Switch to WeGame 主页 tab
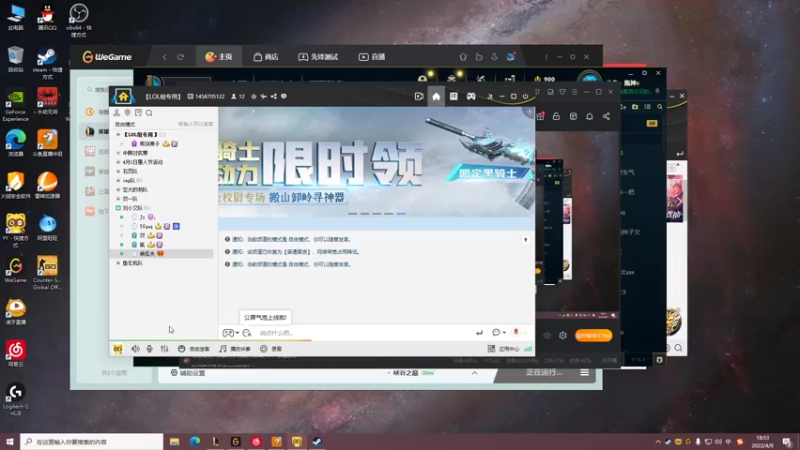800x450 pixels. pos(219,57)
